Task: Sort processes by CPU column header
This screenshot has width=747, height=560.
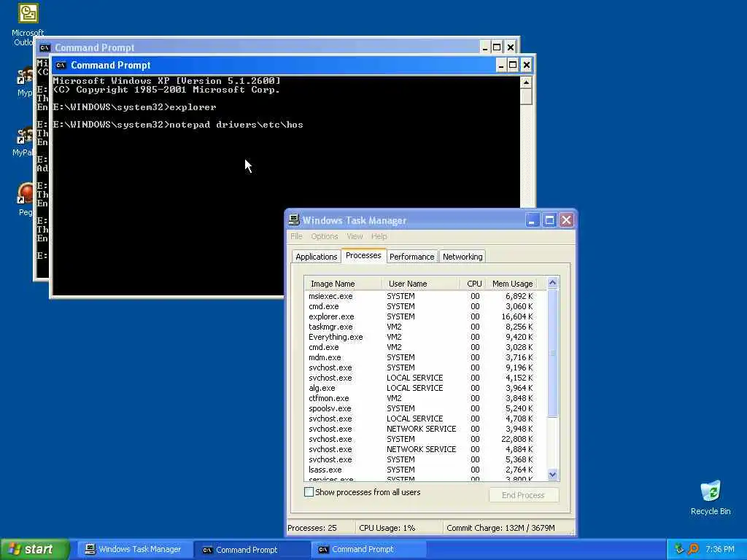Action: tap(473, 284)
